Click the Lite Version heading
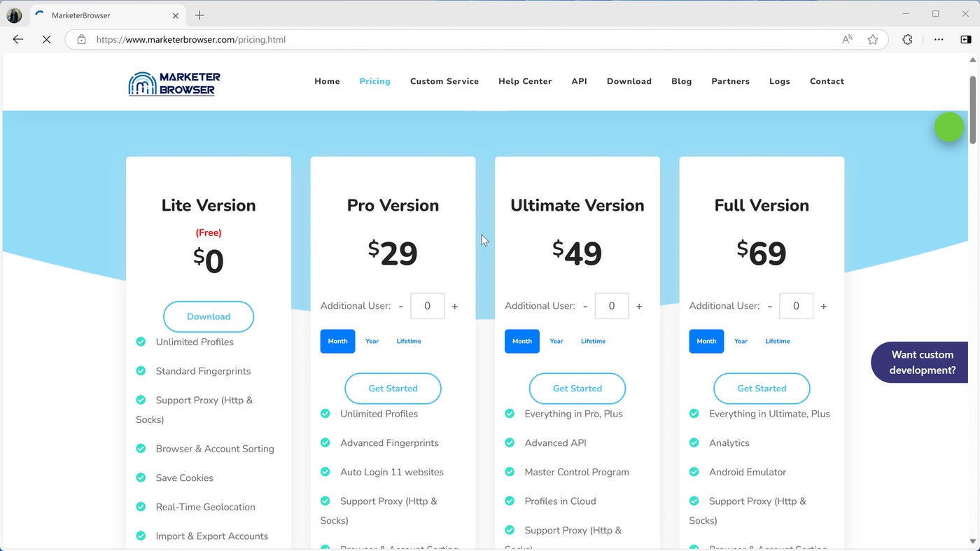This screenshot has width=980, height=551. pos(209,205)
